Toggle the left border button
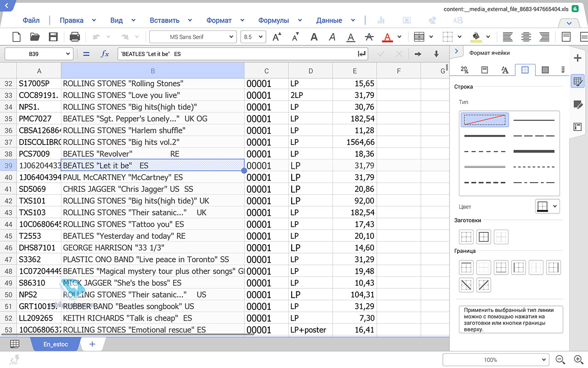This screenshot has height=368, width=588. 519,267
